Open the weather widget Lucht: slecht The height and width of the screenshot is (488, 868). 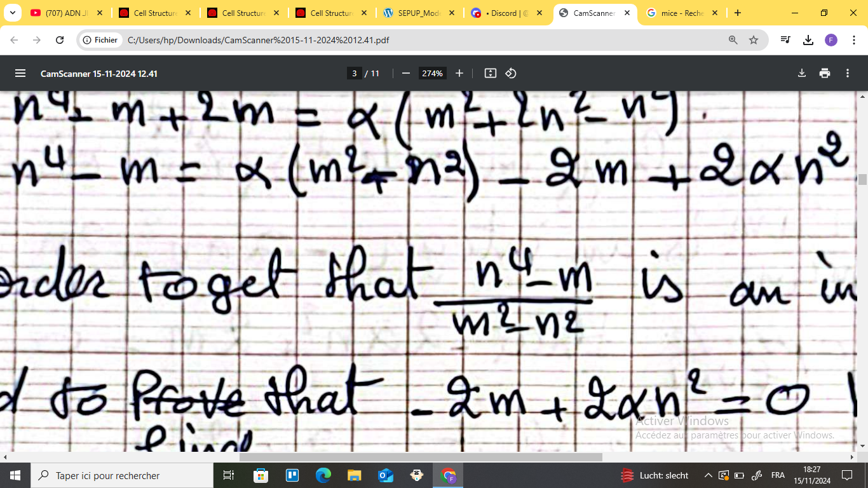[654, 475]
